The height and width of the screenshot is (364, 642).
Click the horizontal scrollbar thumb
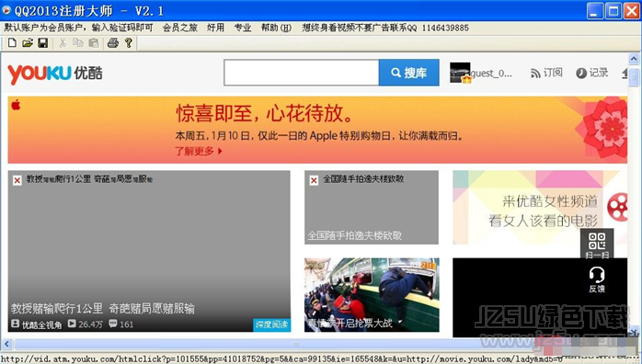coord(295,344)
